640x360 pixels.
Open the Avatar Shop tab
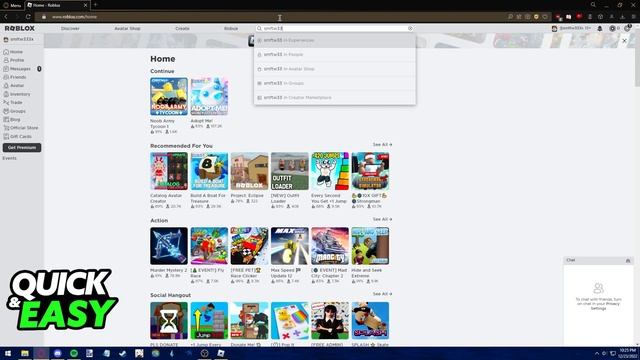127,29
